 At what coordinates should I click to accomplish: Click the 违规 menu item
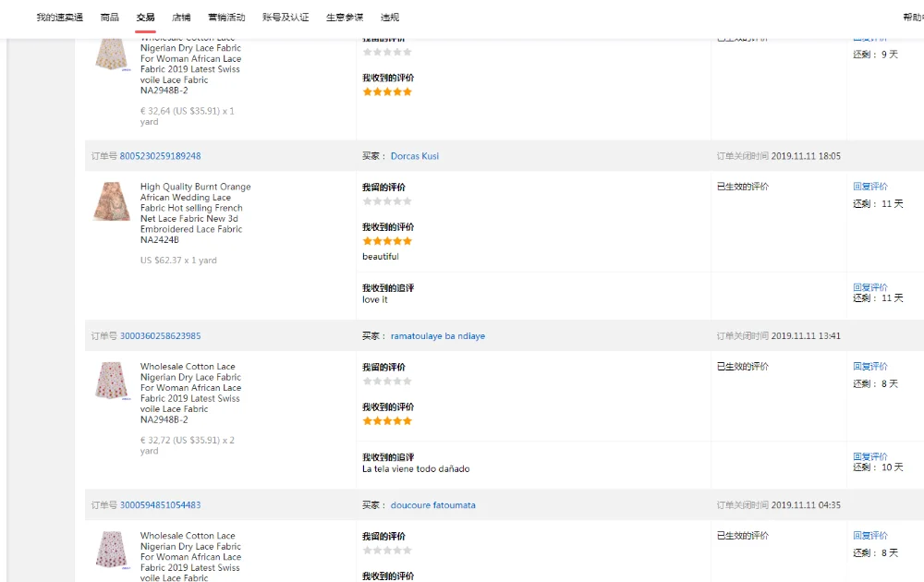coord(390,17)
